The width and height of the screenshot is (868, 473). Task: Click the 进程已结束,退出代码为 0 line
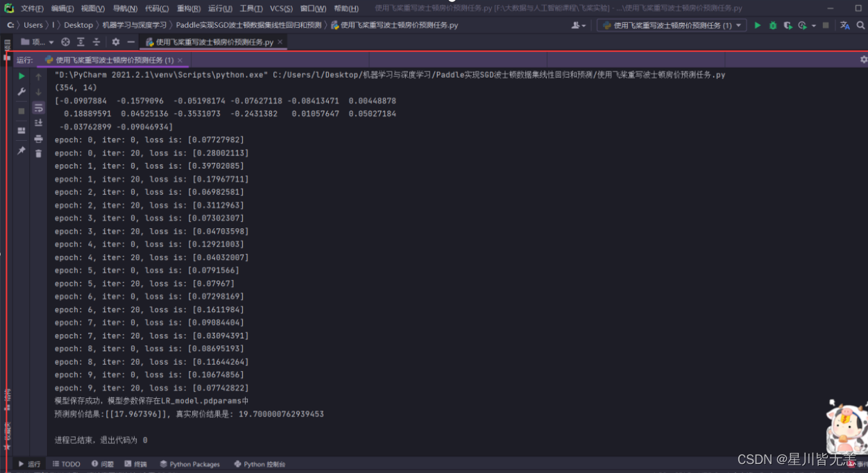(101, 440)
